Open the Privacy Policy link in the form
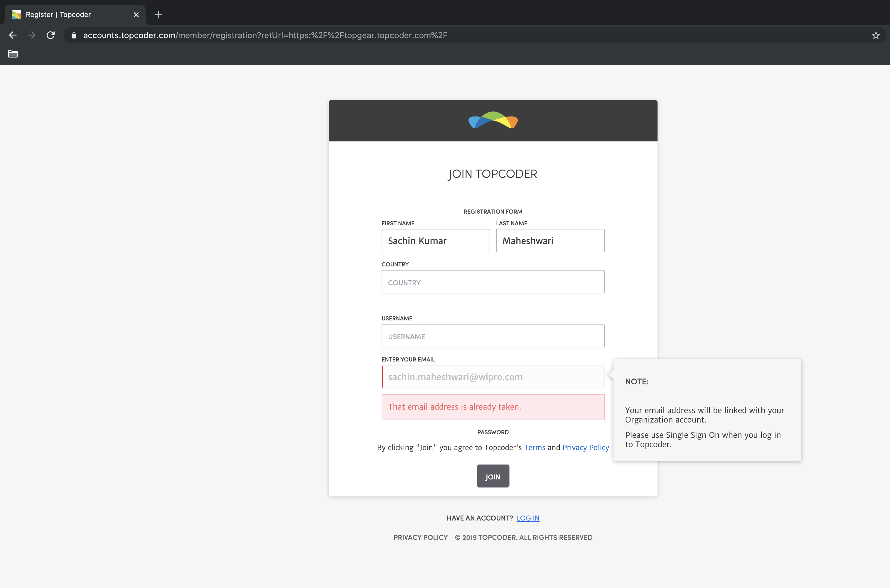This screenshot has height=588, width=890. pos(586,447)
